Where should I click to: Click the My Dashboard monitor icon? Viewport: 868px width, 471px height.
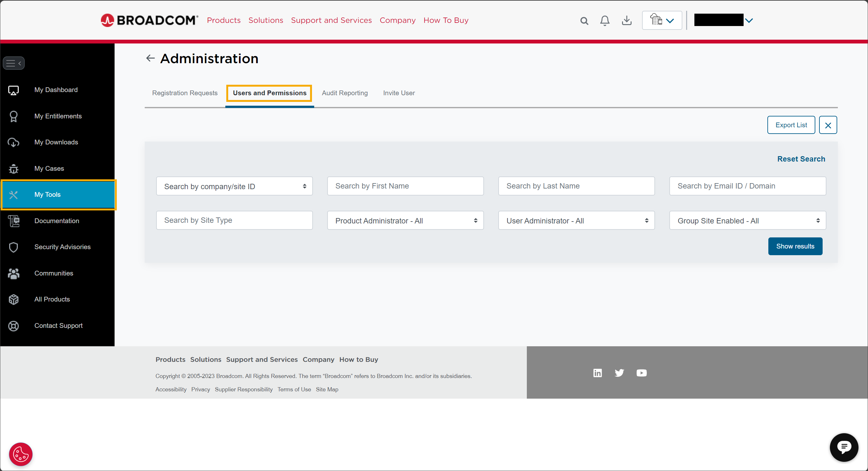tap(13, 90)
